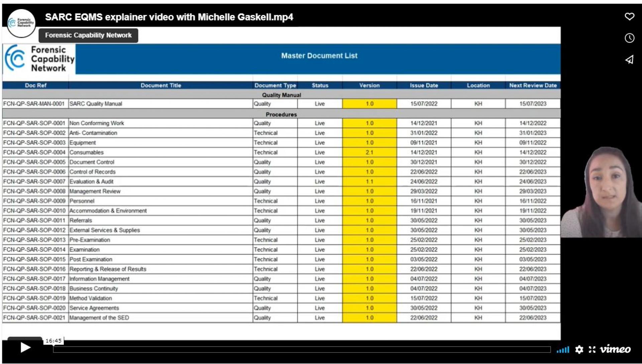Click the Forensic Capability Network channel name
642x364 pixels.
pyautogui.click(x=88, y=35)
